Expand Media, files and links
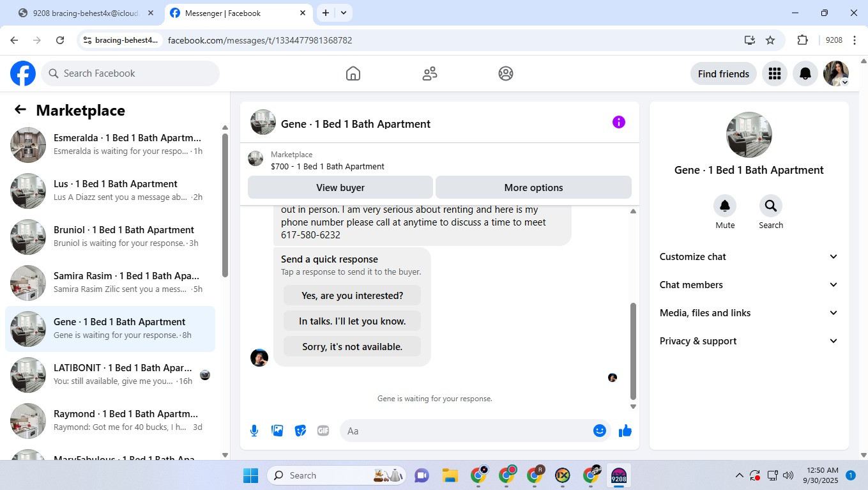This screenshot has width=868, height=490. (x=749, y=313)
